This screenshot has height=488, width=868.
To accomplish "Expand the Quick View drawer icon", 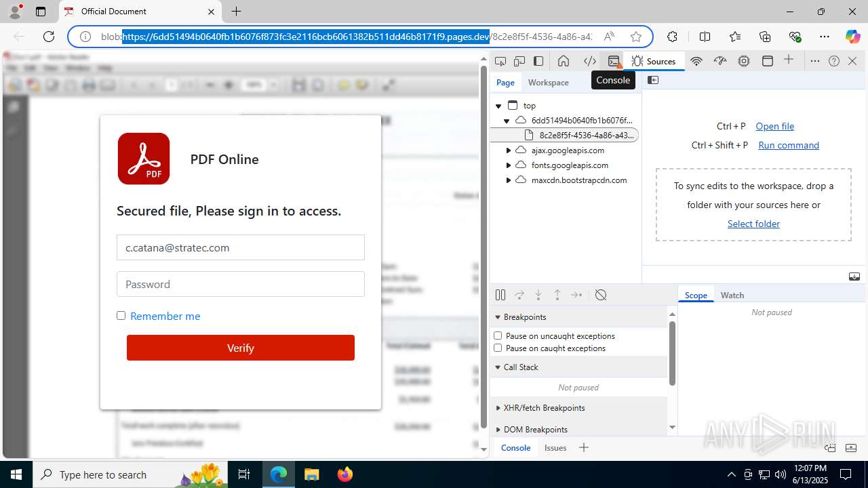I will click(x=852, y=447).
